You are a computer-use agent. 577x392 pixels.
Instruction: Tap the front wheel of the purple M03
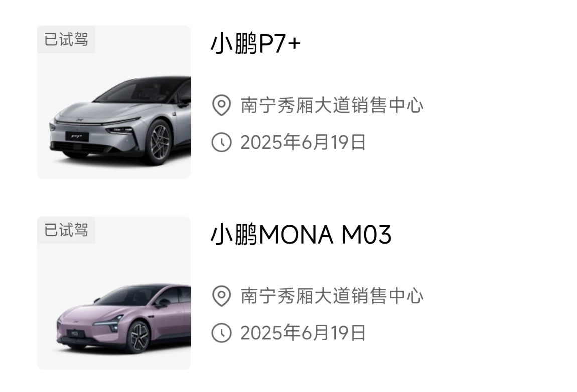138,337
